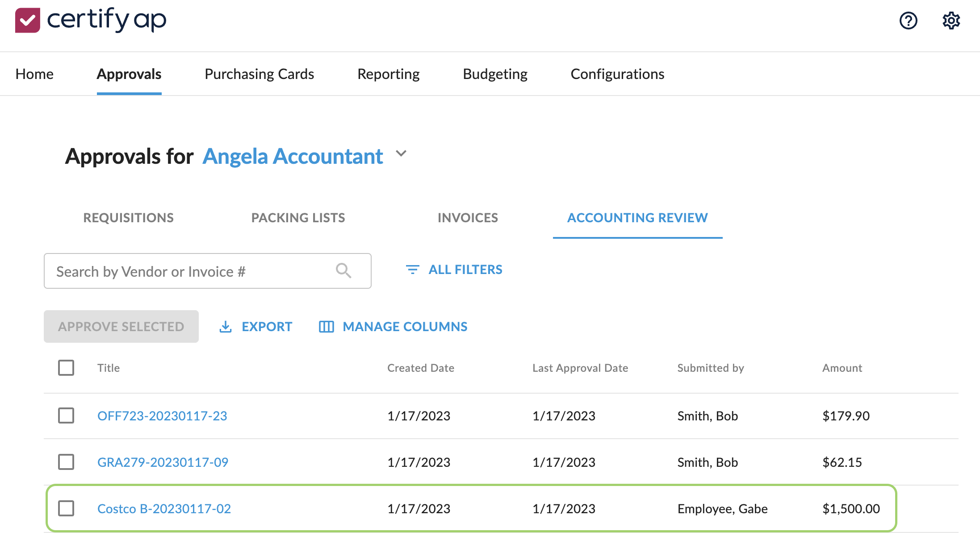Open the Configurations menu

tap(618, 74)
